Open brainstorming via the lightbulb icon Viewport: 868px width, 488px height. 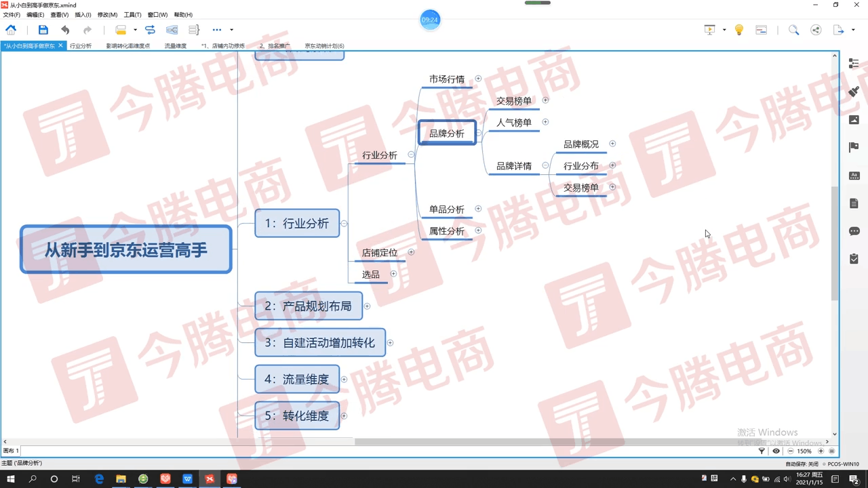739,30
